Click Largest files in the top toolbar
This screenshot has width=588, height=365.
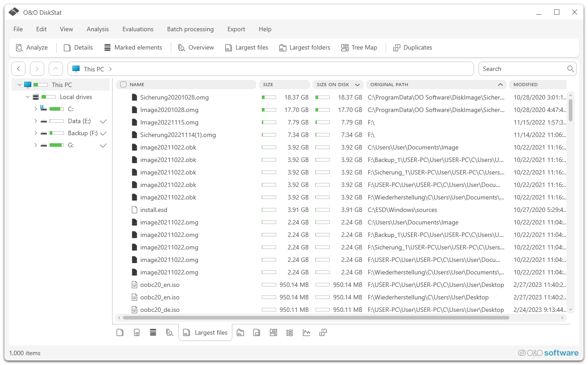pos(247,48)
